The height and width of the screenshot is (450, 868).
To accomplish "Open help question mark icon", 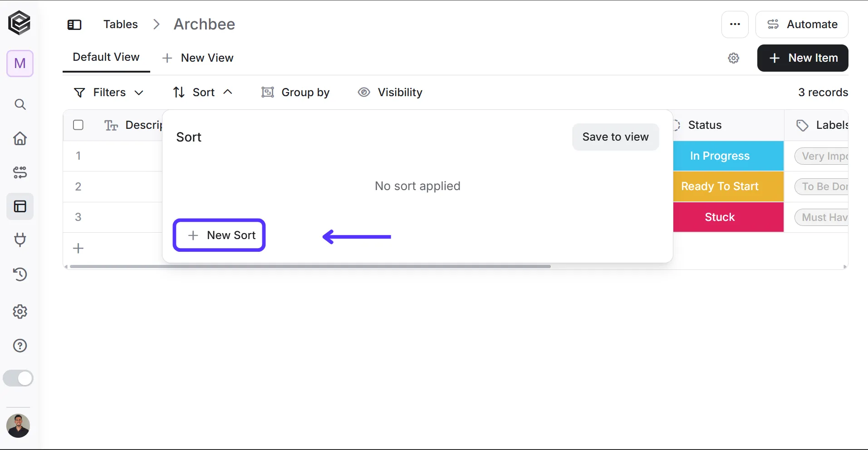I will point(20,346).
